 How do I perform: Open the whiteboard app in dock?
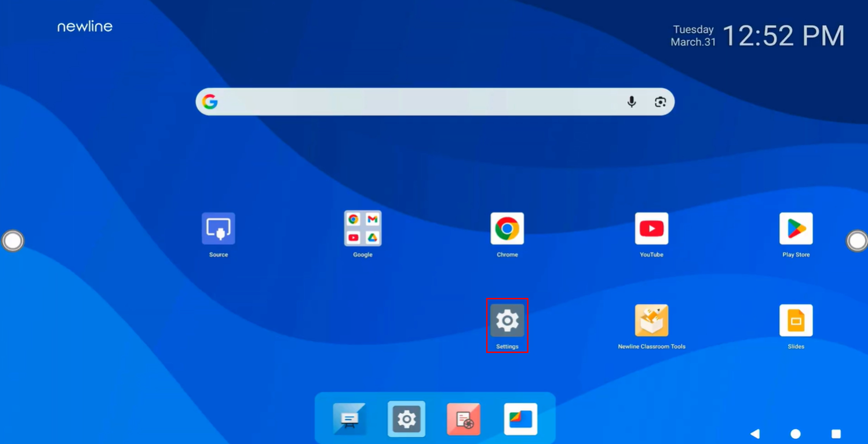[x=349, y=419]
